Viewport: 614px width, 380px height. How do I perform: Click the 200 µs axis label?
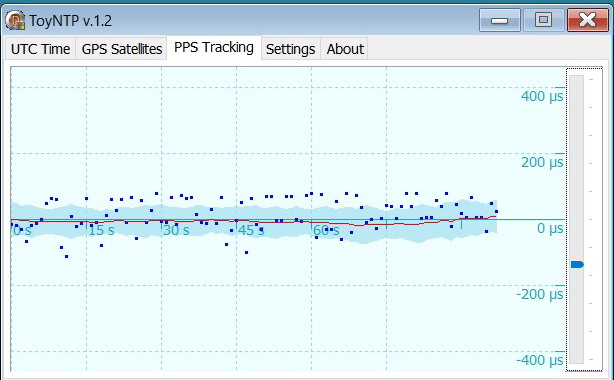click(x=542, y=162)
